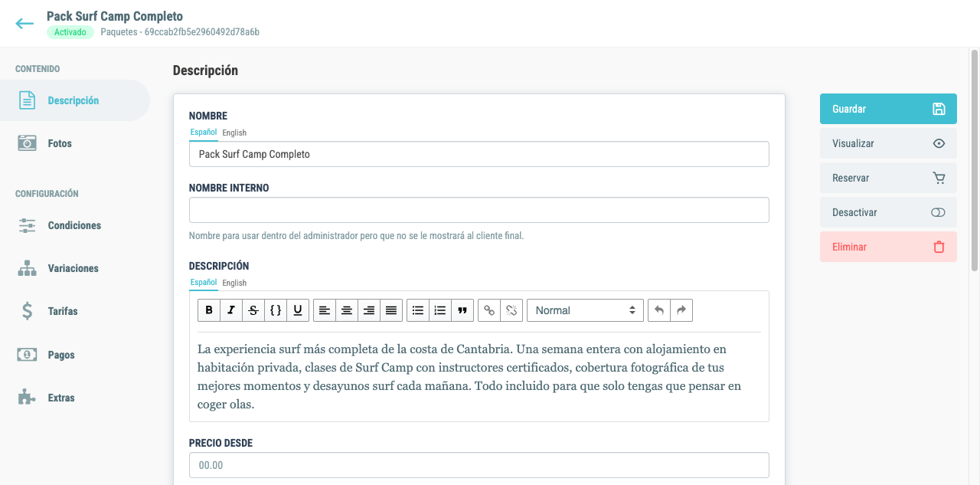Viewport: 980px width, 485px height.
Task: Click the page vertical scrollbar
Action: click(x=975, y=161)
